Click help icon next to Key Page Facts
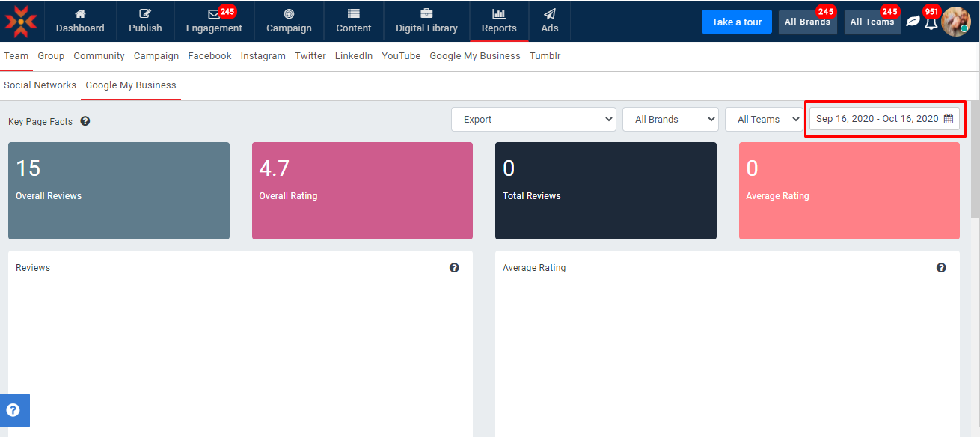Viewport: 980px width, 437px height. pos(85,121)
